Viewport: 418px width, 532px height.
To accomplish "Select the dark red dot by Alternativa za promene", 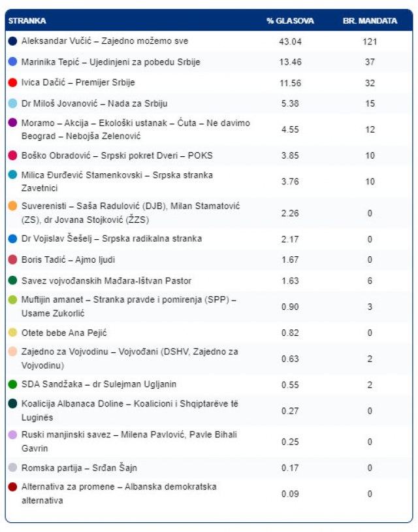I will click(12, 487).
